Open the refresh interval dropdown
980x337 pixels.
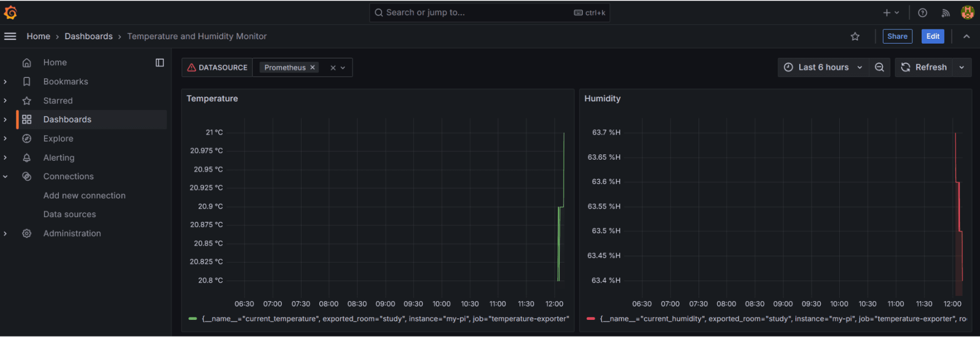pos(962,67)
